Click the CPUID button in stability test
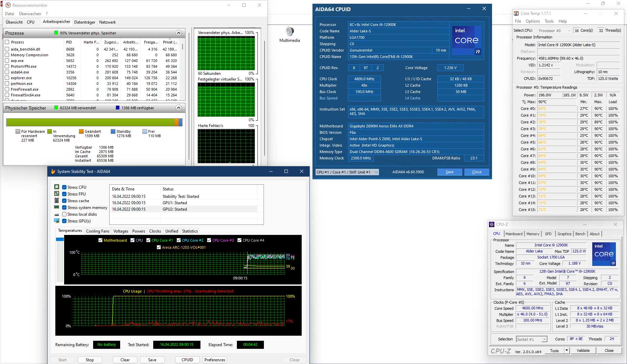The image size is (627, 364). click(187, 360)
